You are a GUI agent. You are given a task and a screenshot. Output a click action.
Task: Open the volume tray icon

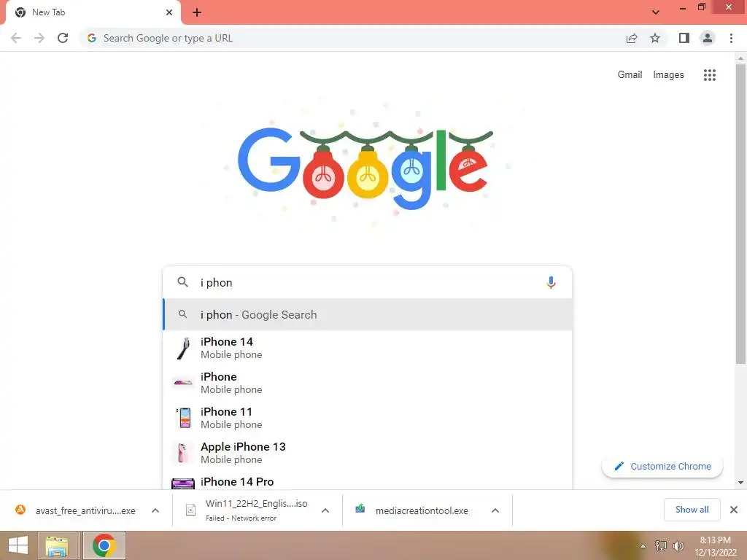[x=678, y=546]
